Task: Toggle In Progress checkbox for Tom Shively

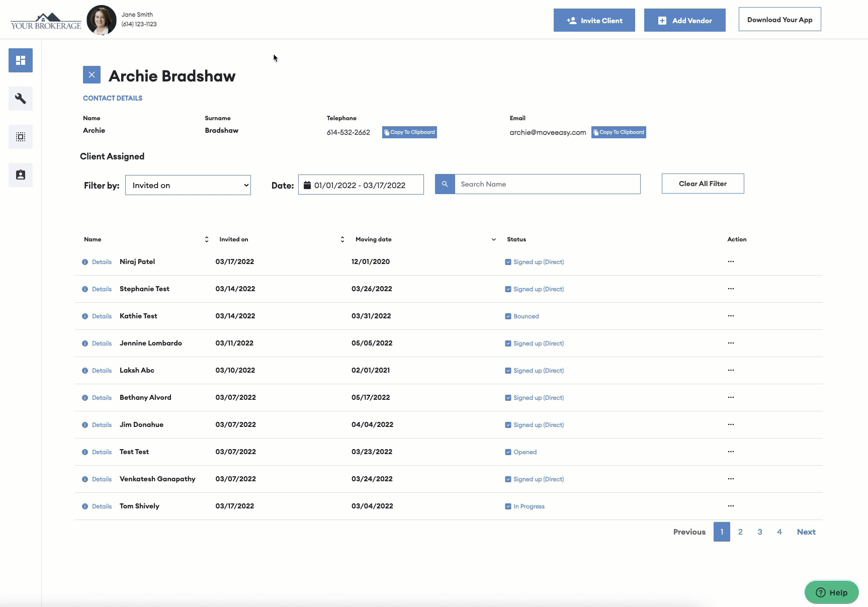Action: pyautogui.click(x=508, y=506)
